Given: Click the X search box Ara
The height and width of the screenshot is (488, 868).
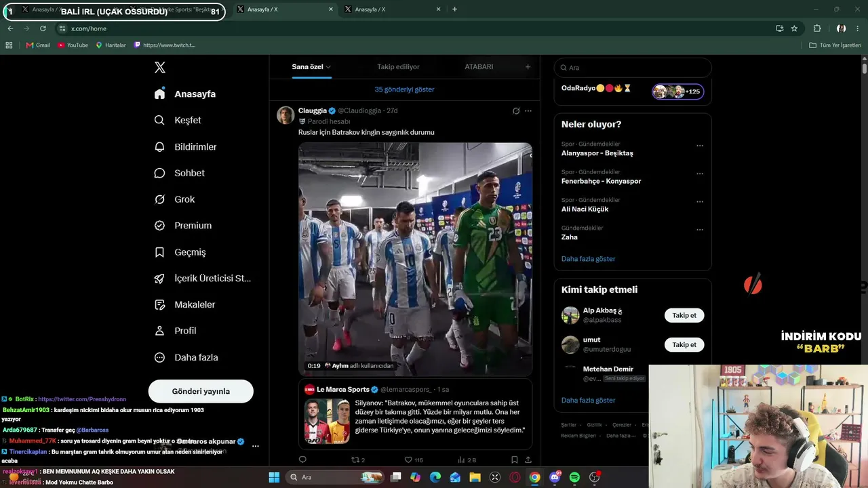Looking at the screenshot, I should click(x=633, y=68).
